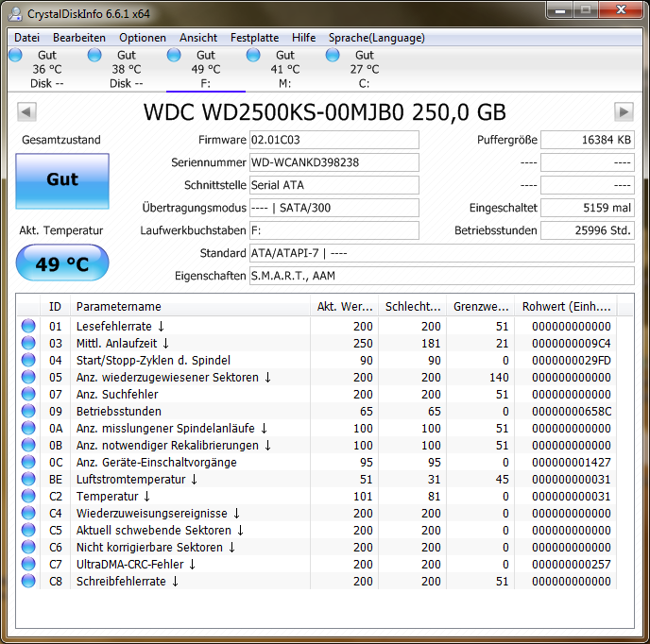Open the Optionen menu
This screenshot has height=644, width=650.
(143, 38)
